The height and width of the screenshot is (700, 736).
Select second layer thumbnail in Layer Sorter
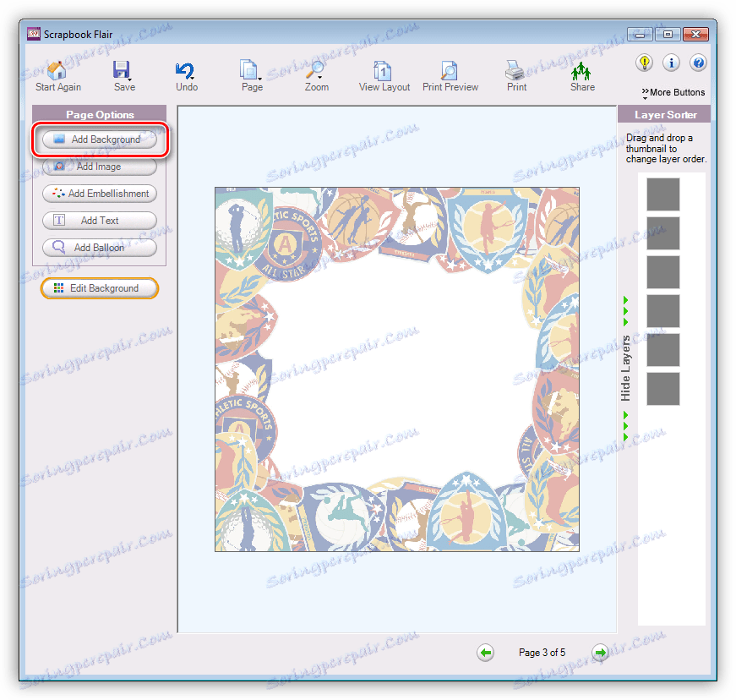(x=662, y=232)
